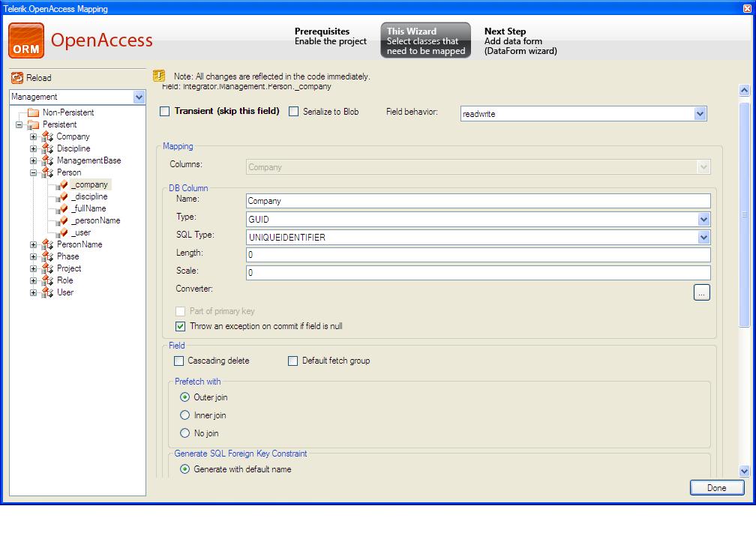Viewport: 756px width, 542px height.
Task: Click the Role class icon
Action: pos(47,280)
